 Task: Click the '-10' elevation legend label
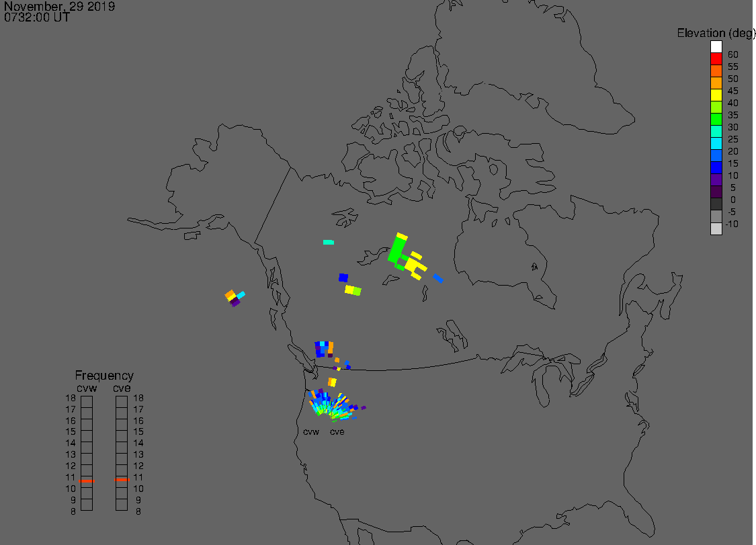coord(732,224)
